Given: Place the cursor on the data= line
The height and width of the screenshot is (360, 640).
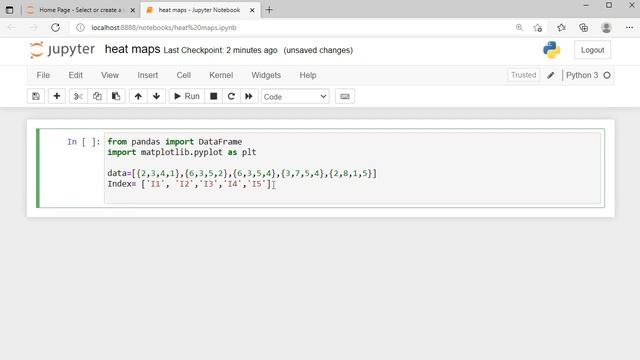Looking at the screenshot, I should click(242, 173).
